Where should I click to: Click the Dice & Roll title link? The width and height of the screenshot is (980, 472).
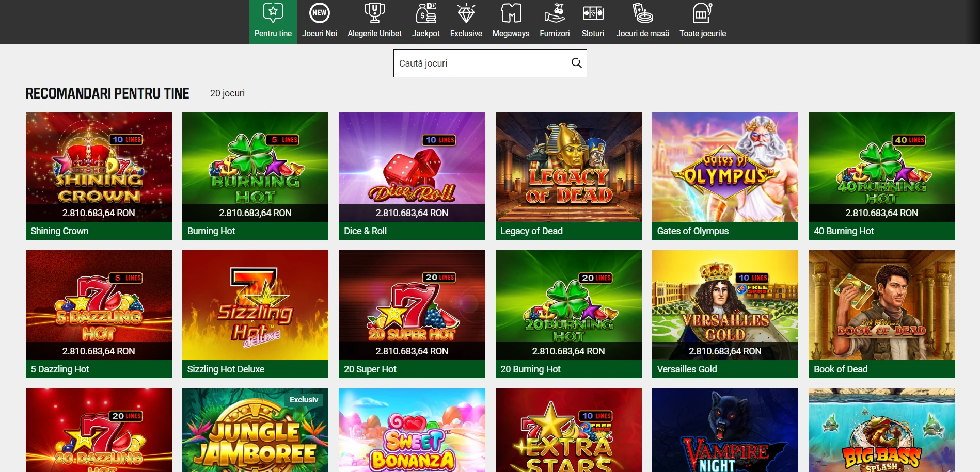tap(365, 231)
